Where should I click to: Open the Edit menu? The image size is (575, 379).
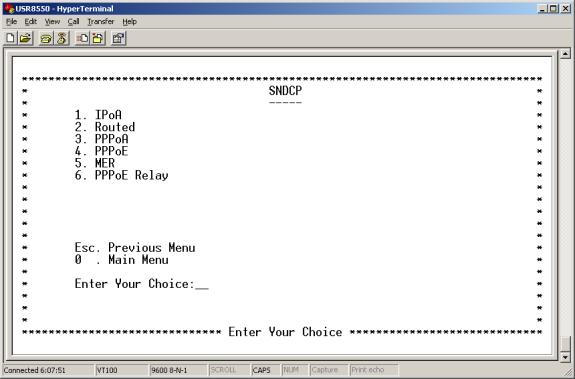(x=30, y=22)
